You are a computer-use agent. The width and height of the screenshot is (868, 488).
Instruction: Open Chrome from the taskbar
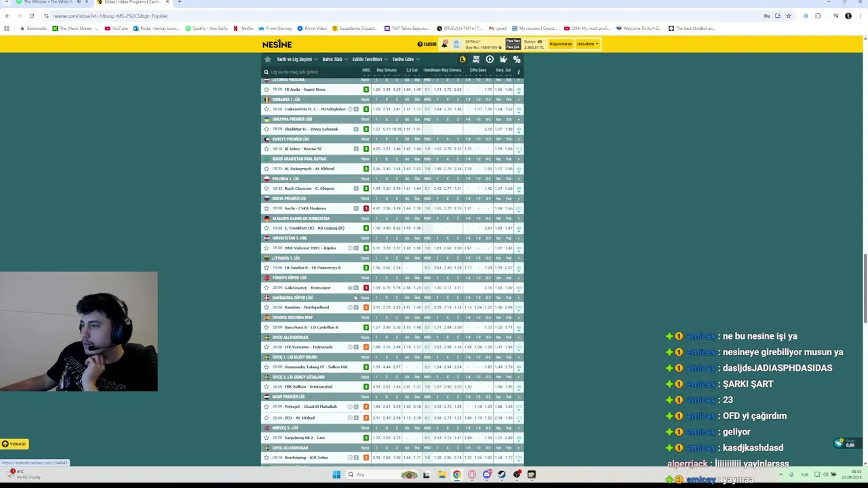click(456, 474)
